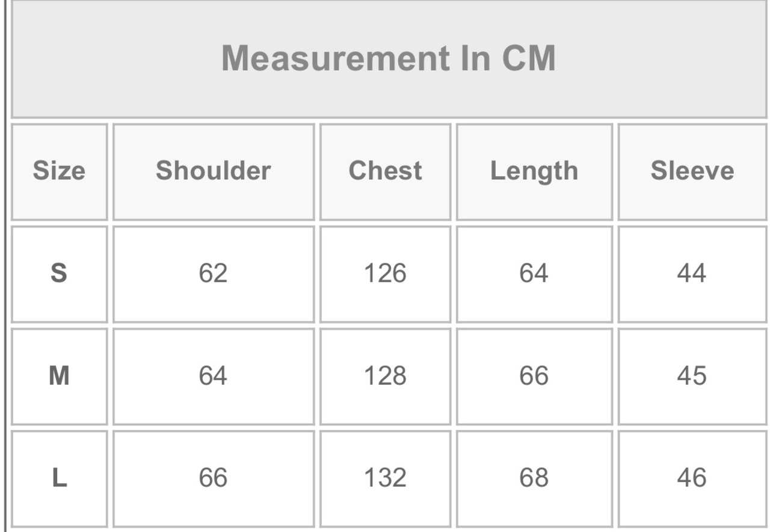
Task: Click the Measurement In CM title
Action: tap(388, 58)
